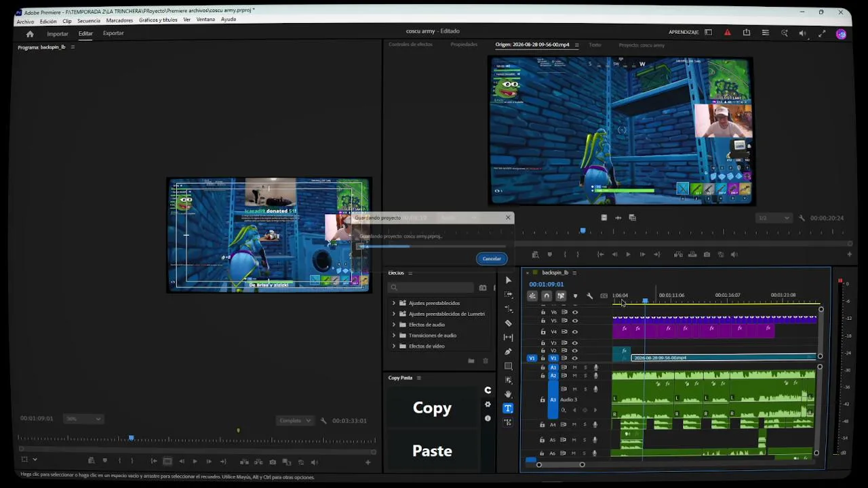Open the Copy Pasta settings gear
This screenshot has height=488, width=868.
[488, 405]
